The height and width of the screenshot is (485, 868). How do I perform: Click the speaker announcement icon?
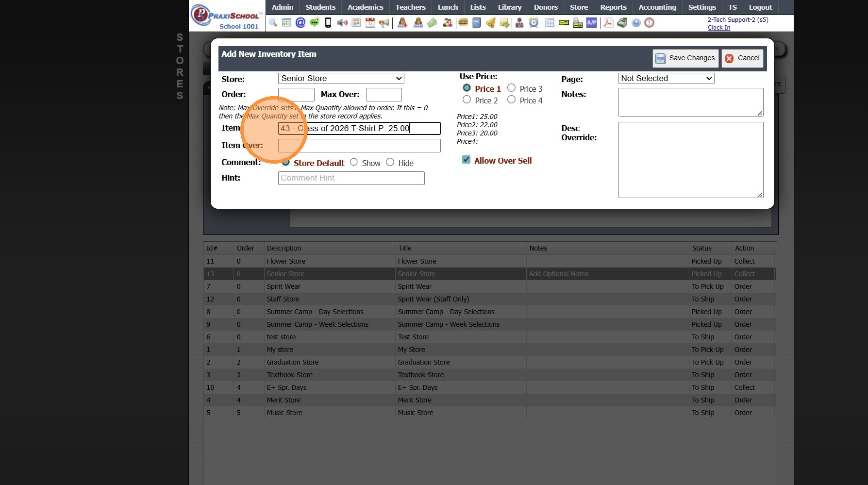point(342,23)
